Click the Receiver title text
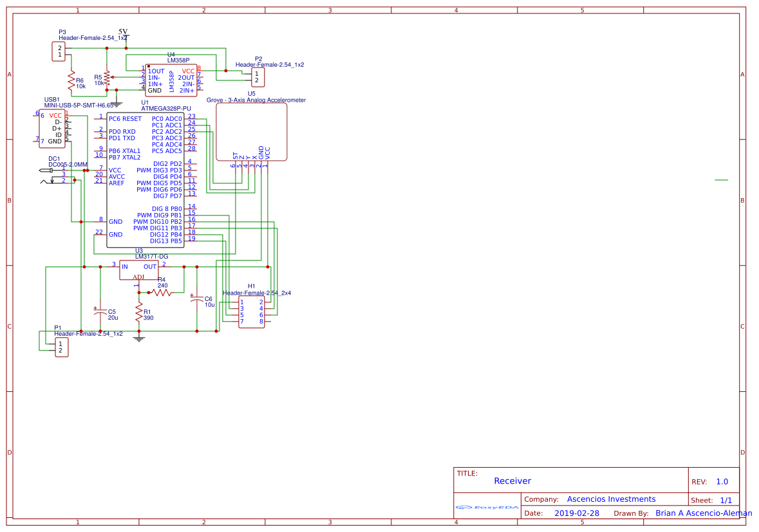Image resolution: width=759 pixels, height=532 pixels. [512, 481]
